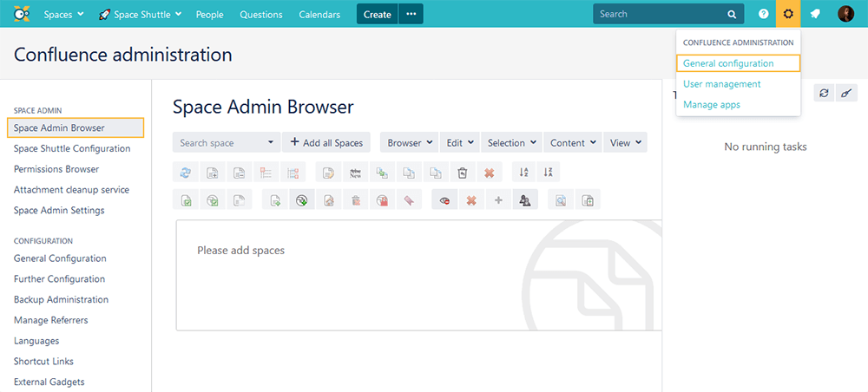Expand the Spaces dropdown menu
This screenshot has height=392, width=868.
point(63,15)
